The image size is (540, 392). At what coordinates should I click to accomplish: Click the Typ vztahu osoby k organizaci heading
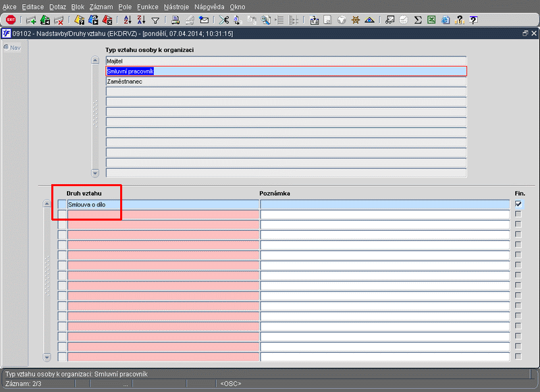(149, 50)
